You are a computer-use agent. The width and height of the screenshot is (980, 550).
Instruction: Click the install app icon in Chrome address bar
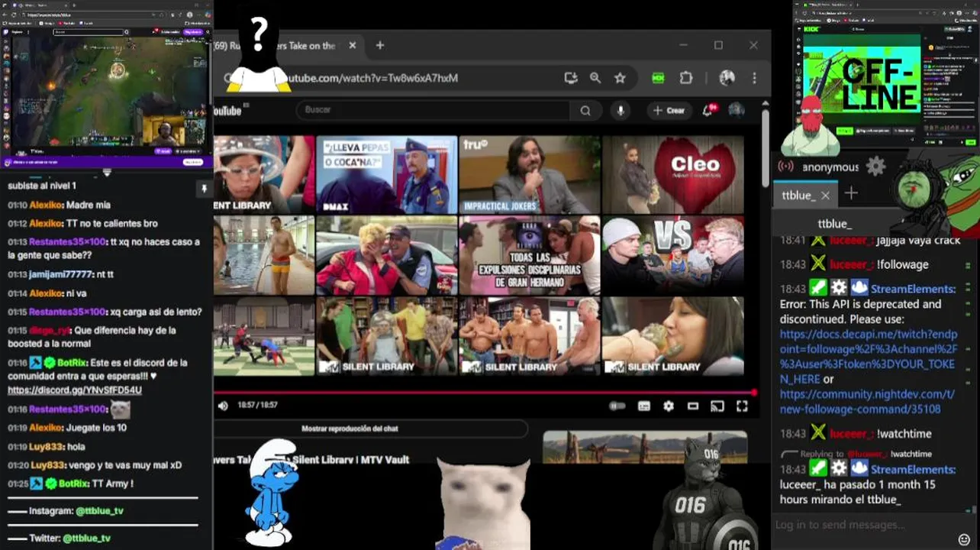point(571,78)
